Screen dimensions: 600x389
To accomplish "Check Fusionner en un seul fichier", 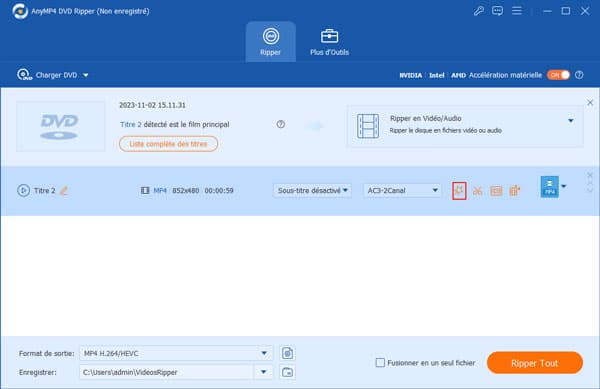I will point(380,363).
